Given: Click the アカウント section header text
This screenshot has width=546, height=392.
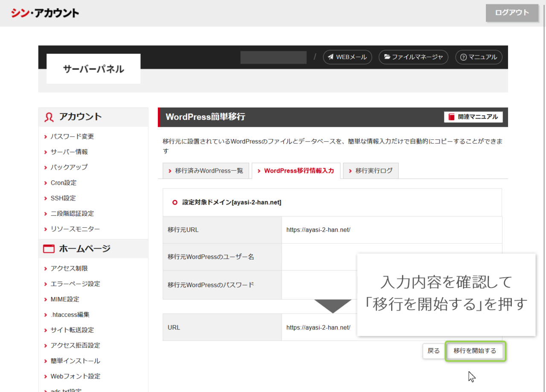Looking at the screenshot, I should pyautogui.click(x=80, y=117).
